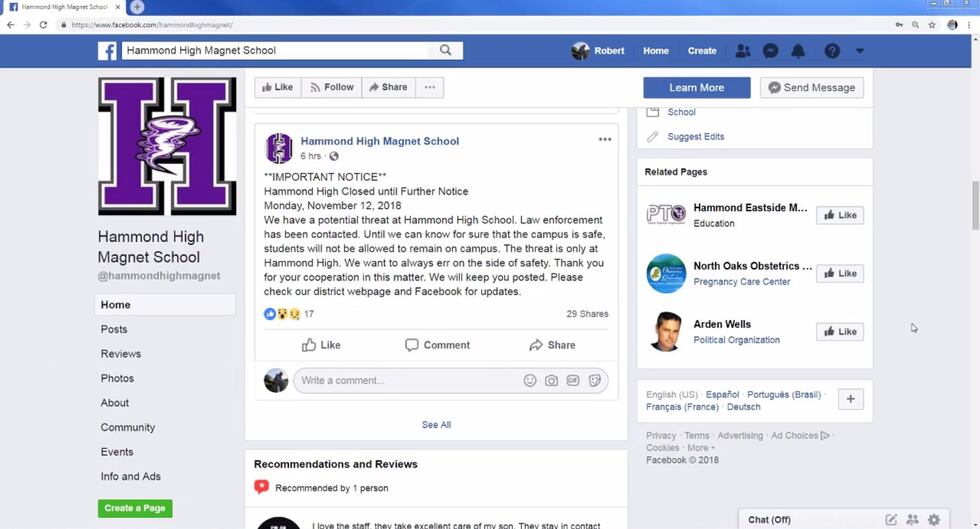The width and height of the screenshot is (980, 529).
Task: Click the search magnifier icon
Action: click(x=446, y=50)
